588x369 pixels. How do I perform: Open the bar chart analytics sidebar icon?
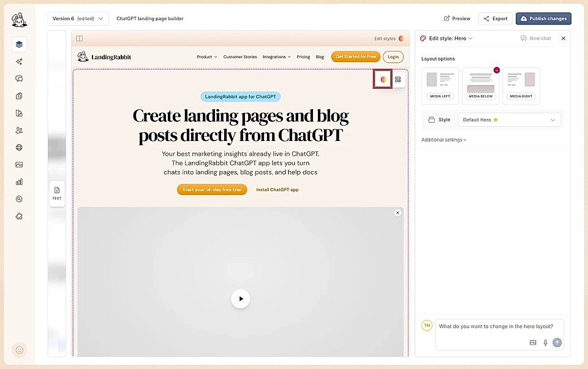coord(19,181)
